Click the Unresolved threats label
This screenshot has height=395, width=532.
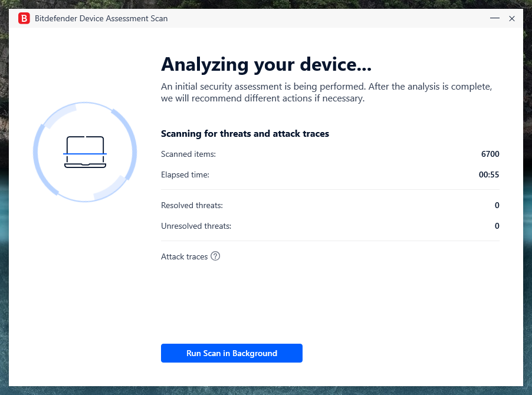tap(196, 226)
